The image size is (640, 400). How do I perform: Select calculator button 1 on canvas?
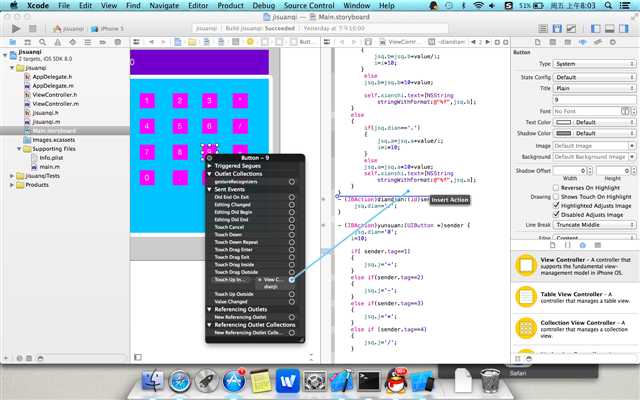pyautogui.click(x=147, y=101)
